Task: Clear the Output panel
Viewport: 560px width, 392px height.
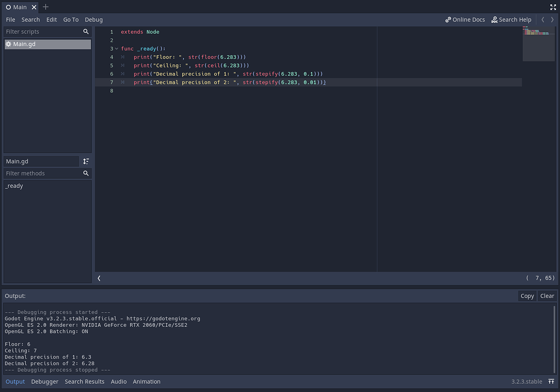Action: (x=547, y=295)
